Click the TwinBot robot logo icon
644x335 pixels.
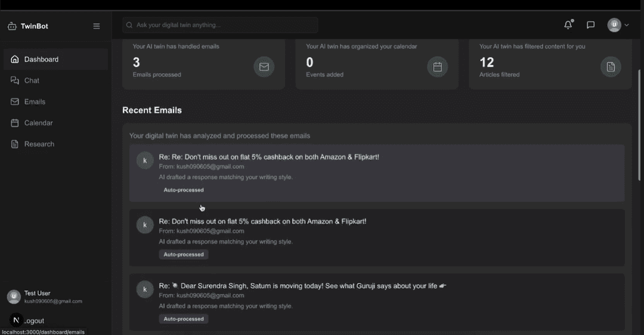(x=12, y=26)
